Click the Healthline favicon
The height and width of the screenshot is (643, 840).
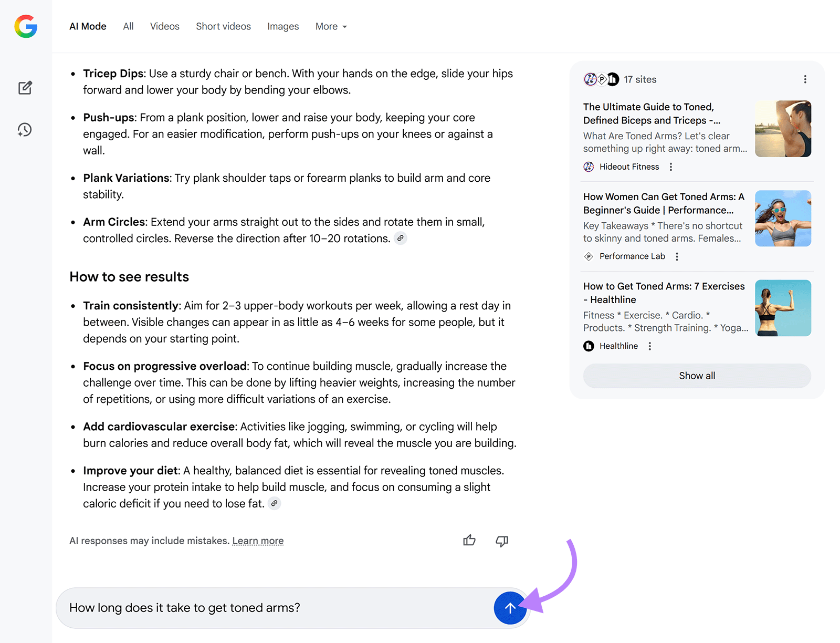(589, 346)
